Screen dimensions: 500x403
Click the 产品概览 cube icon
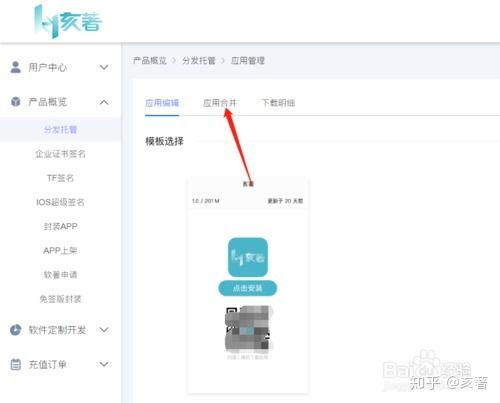[x=15, y=101]
